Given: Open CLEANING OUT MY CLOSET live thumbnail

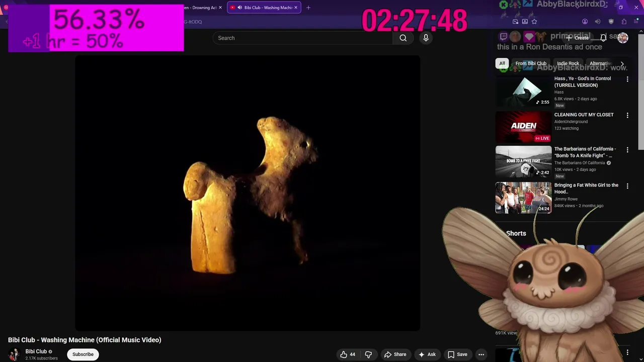Looking at the screenshot, I should (x=523, y=127).
